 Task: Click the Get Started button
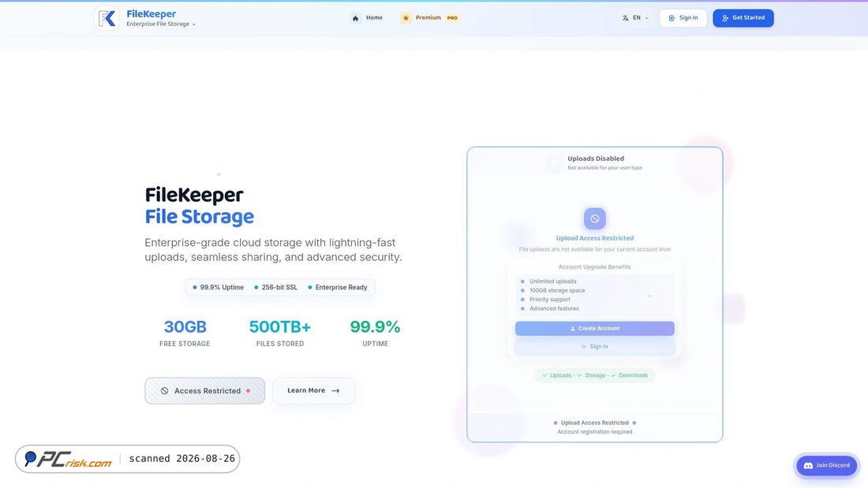(x=743, y=17)
